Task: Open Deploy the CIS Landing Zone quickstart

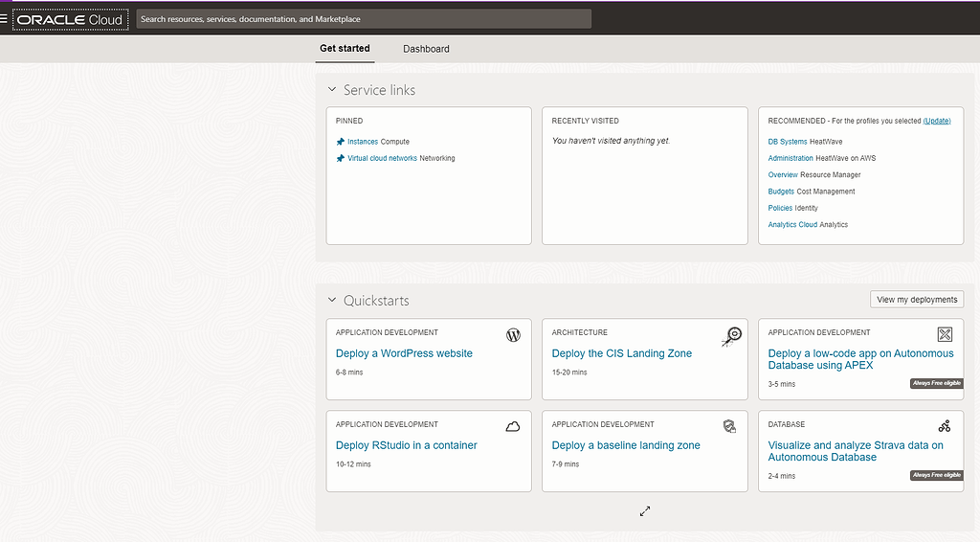Action: 622,353
